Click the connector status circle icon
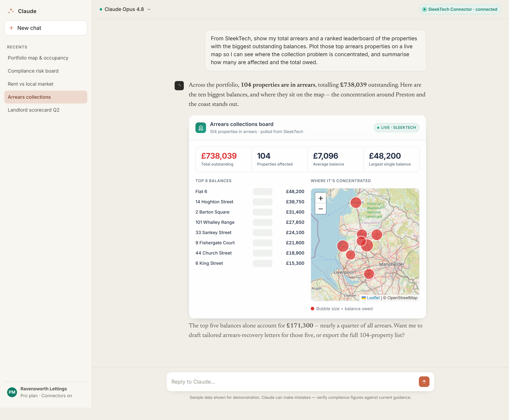Screen dimensions: 509x420 click(x=424, y=9)
